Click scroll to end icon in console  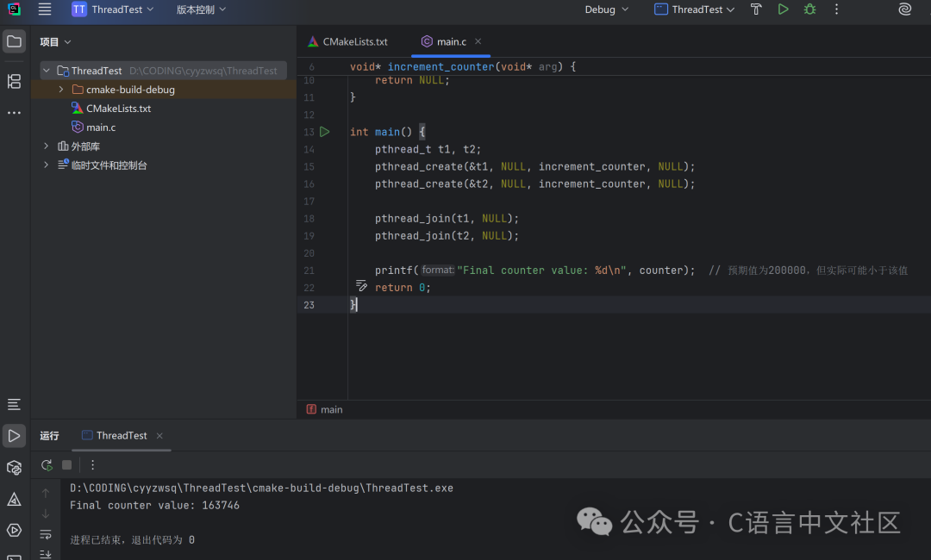(x=46, y=554)
